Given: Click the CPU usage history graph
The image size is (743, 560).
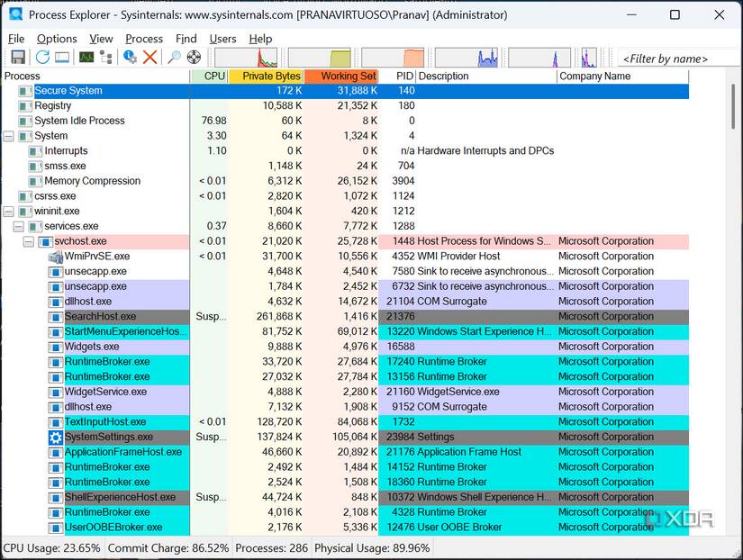Looking at the screenshot, I should click(246, 58).
